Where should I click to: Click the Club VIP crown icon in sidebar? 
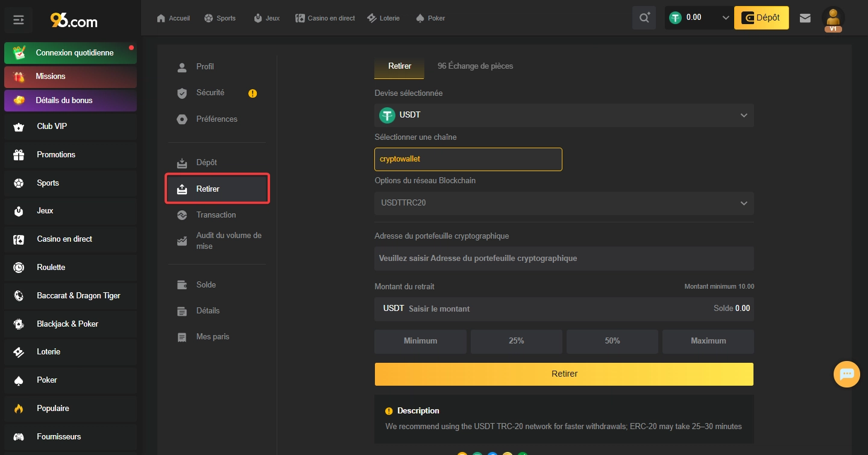(x=19, y=127)
